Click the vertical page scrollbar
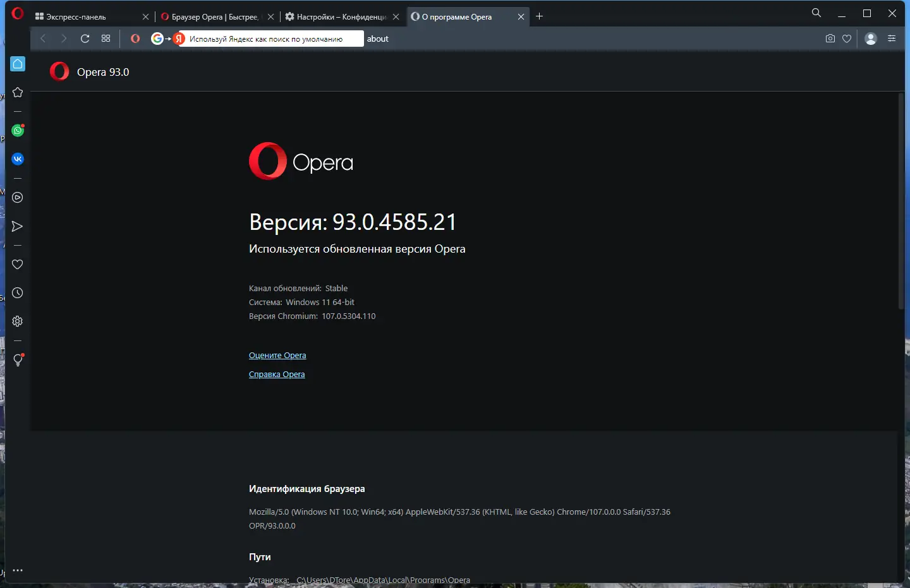This screenshot has width=910, height=588. point(901,201)
